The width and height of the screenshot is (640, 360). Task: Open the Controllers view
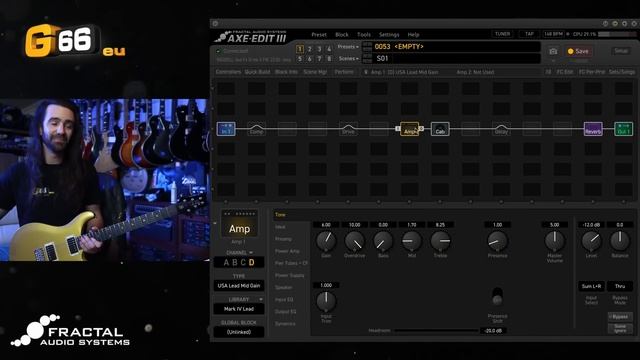228,72
